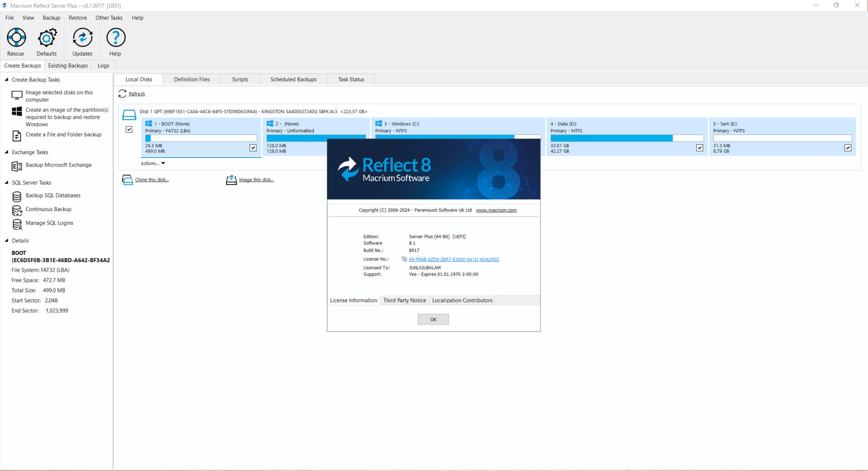The width and height of the screenshot is (868, 471).
Task: Click the Refresh arrows icon
Action: (122, 94)
